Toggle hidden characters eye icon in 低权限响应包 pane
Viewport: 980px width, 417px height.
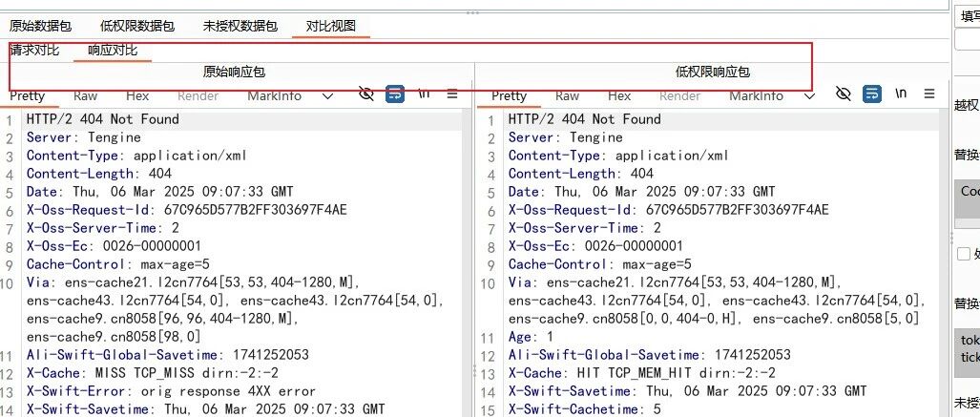point(844,94)
